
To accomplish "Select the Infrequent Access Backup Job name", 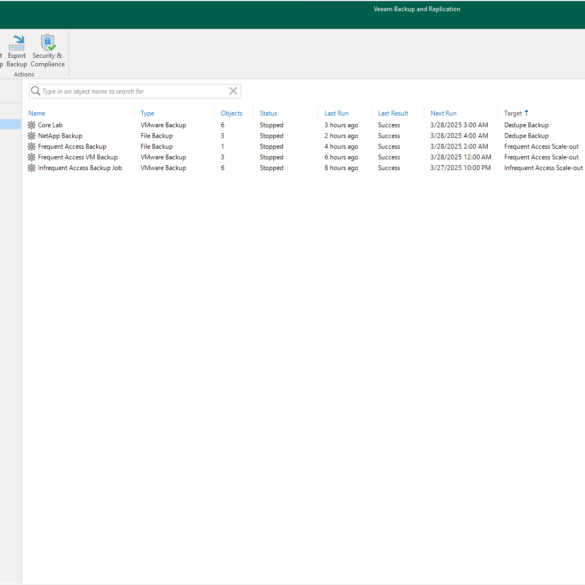I will 80,168.
